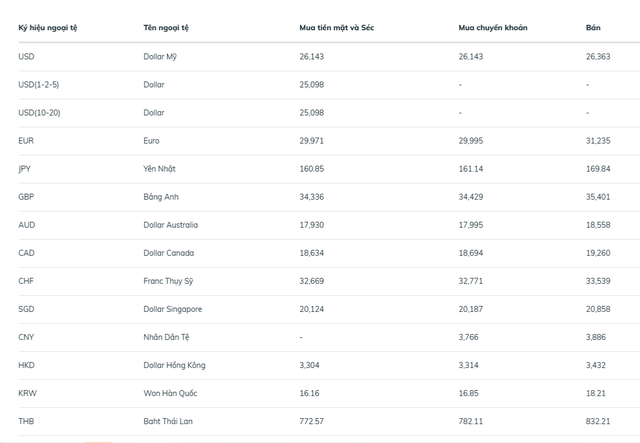Image resolution: width=640 pixels, height=443 pixels.
Task: Click the "Yên Nhật" currency name
Action: [161, 169]
